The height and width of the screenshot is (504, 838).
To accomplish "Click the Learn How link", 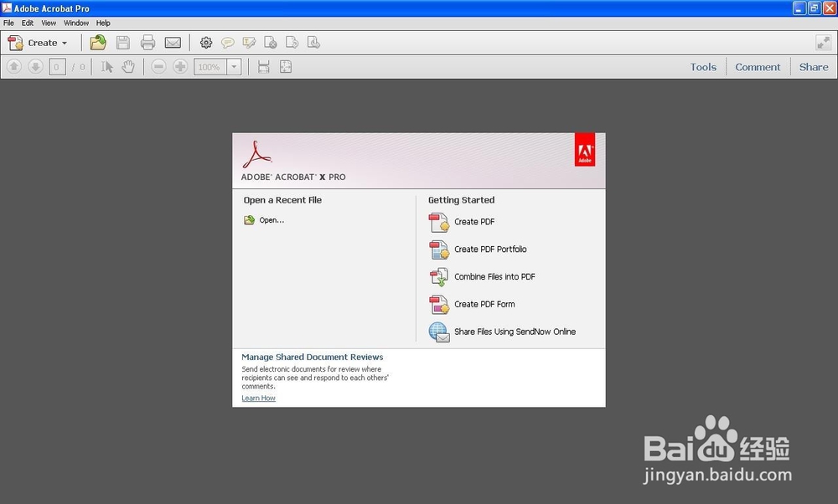I will pyautogui.click(x=259, y=399).
